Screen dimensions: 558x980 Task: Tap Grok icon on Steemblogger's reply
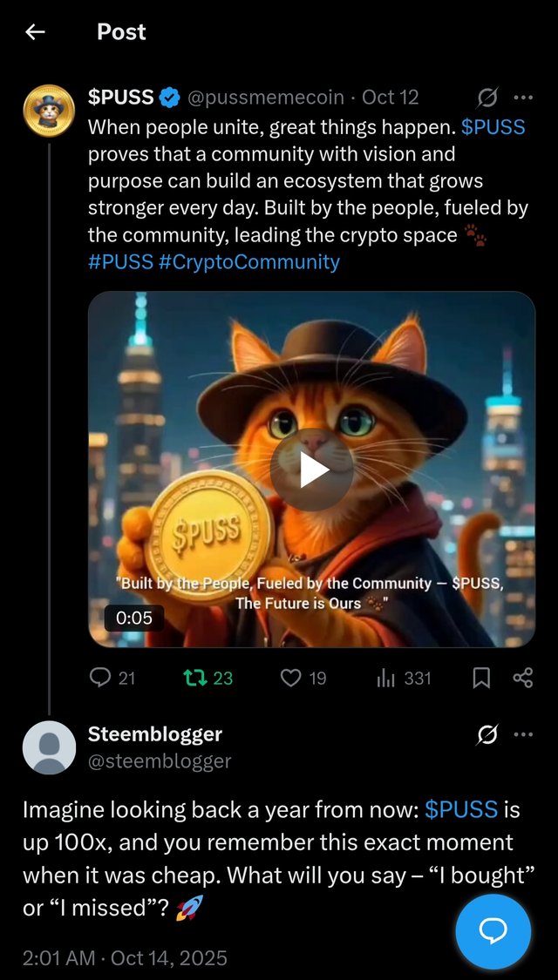pos(487,735)
